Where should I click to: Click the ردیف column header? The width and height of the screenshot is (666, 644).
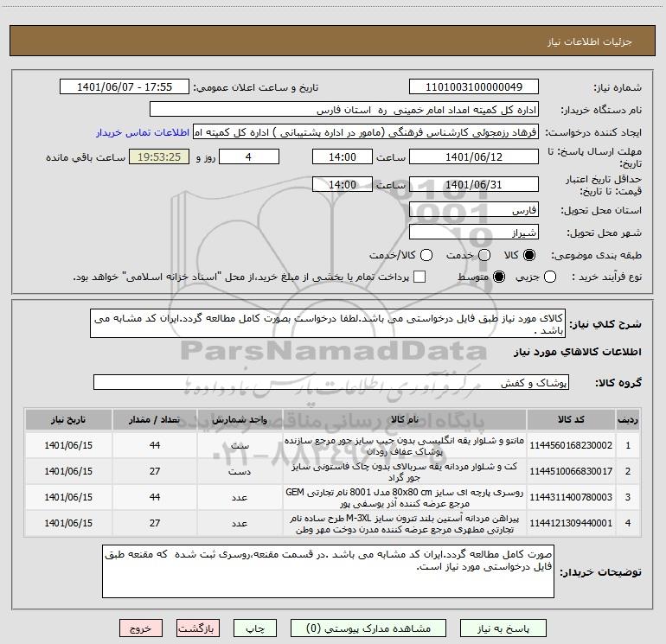pyautogui.click(x=628, y=419)
